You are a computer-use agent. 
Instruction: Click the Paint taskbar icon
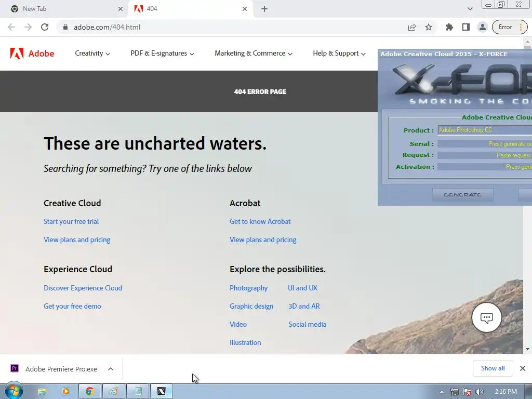[x=114, y=392]
